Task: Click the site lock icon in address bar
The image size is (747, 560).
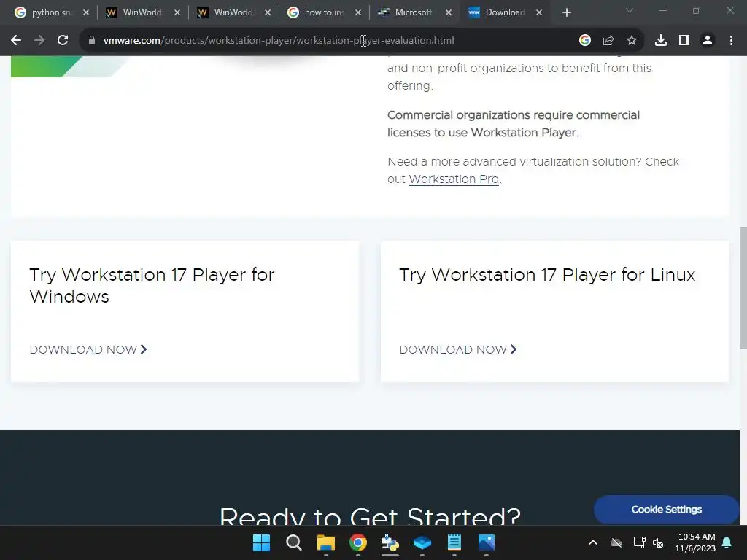Action: point(92,41)
